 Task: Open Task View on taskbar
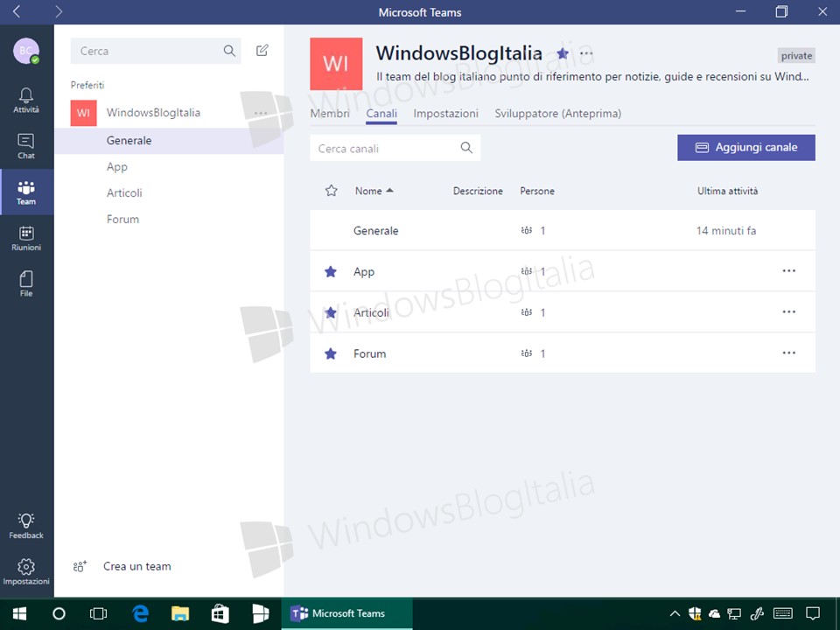click(x=99, y=614)
